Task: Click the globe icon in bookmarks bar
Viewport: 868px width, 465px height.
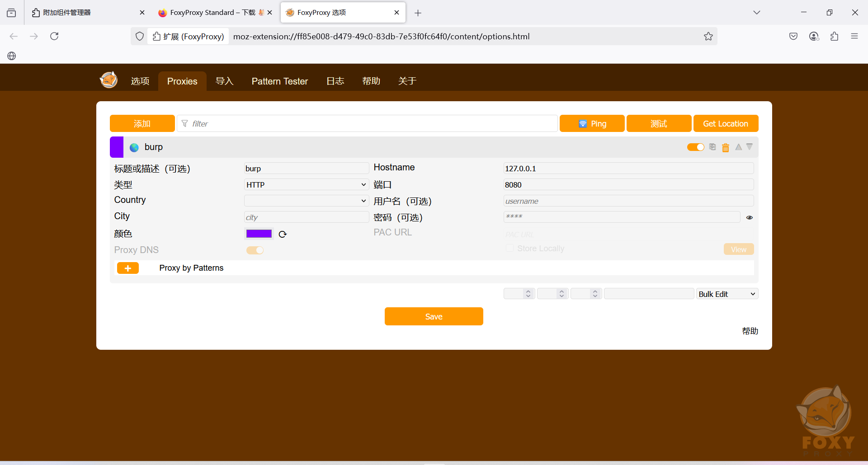Action: pyautogui.click(x=12, y=56)
